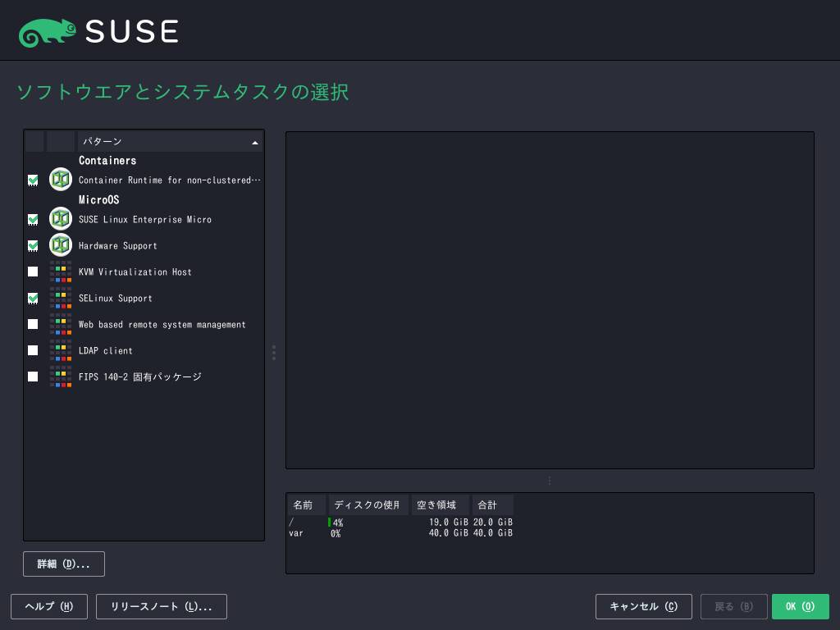Click the Web based remote system management icon
Image resolution: width=840 pixels, height=630 pixels.
pos(60,324)
